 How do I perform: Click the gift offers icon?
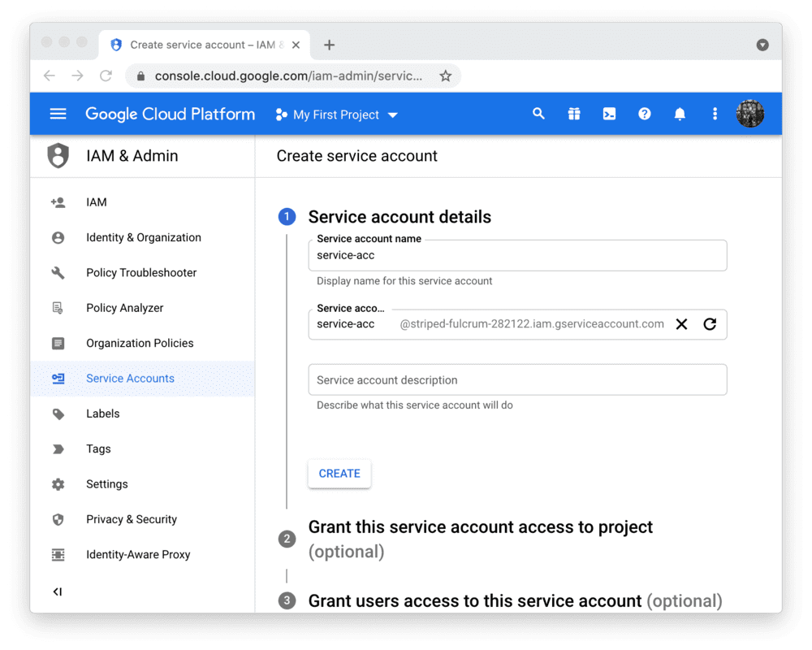[x=574, y=114]
